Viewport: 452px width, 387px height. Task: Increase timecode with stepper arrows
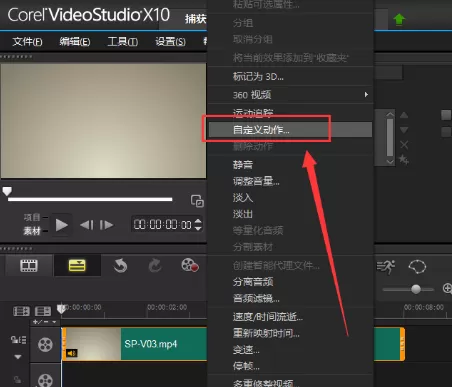tap(198, 221)
